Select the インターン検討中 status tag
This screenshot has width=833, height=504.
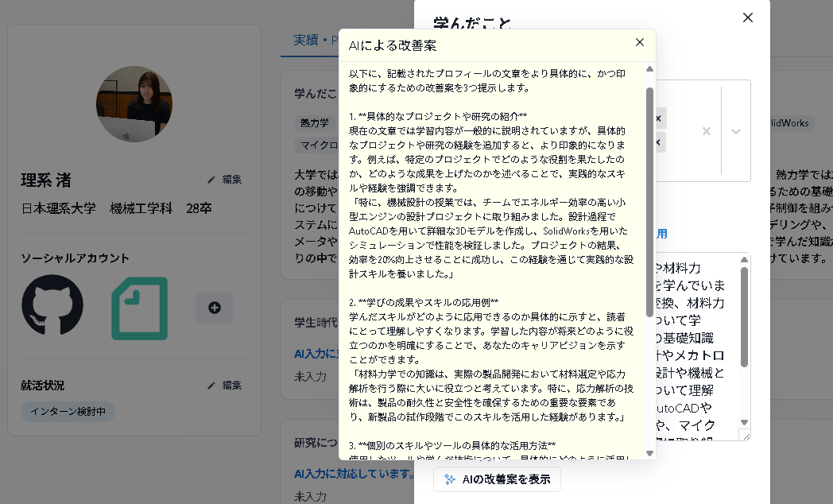click(x=68, y=412)
